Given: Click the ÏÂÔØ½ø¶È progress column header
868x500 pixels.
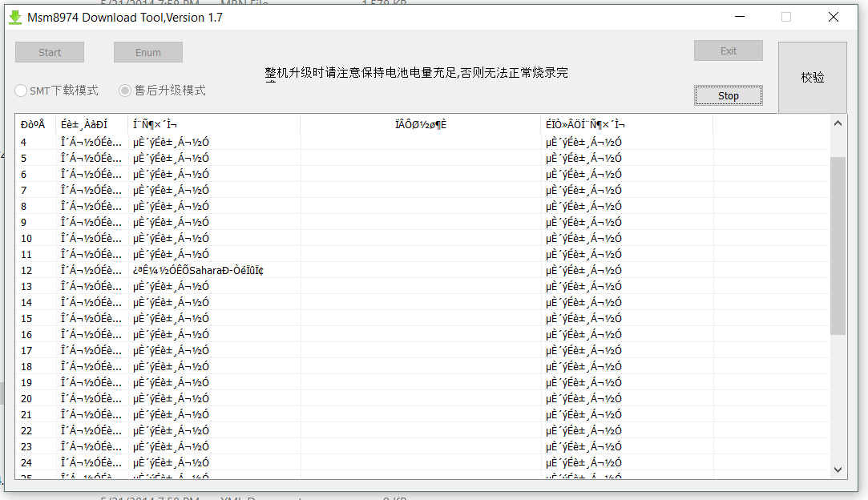Looking at the screenshot, I should (421, 124).
